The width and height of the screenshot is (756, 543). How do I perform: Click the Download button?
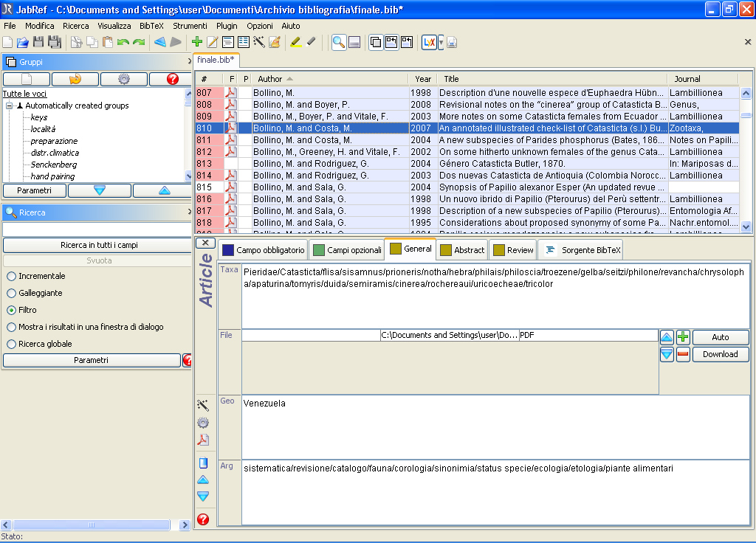tap(720, 354)
